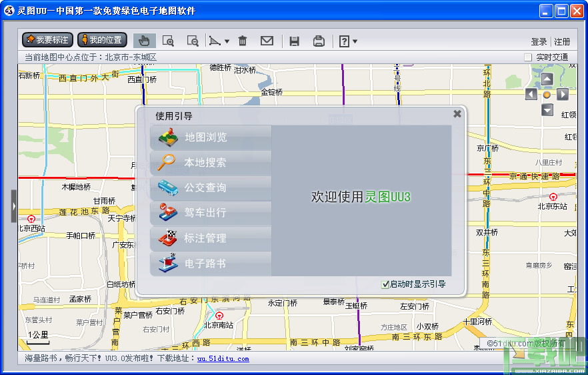
Task: Click the 左安门桥 map label
Action: pyautogui.click(x=415, y=307)
